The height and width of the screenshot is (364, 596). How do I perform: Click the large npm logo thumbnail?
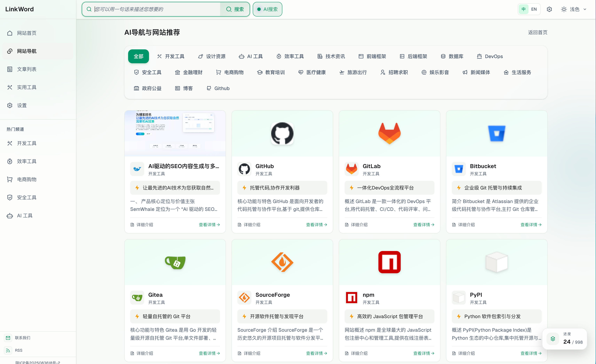pos(389,262)
